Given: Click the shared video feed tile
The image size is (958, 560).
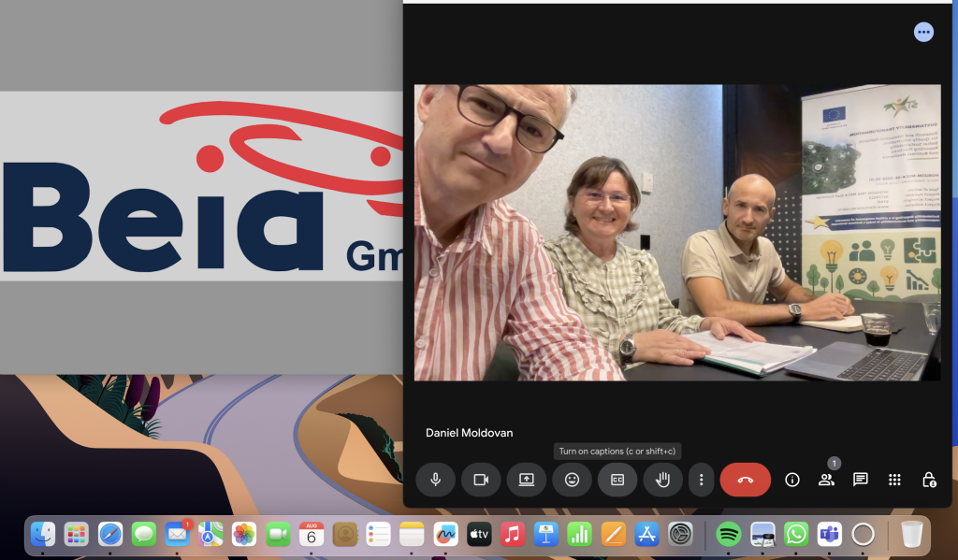Looking at the screenshot, I should [677, 233].
